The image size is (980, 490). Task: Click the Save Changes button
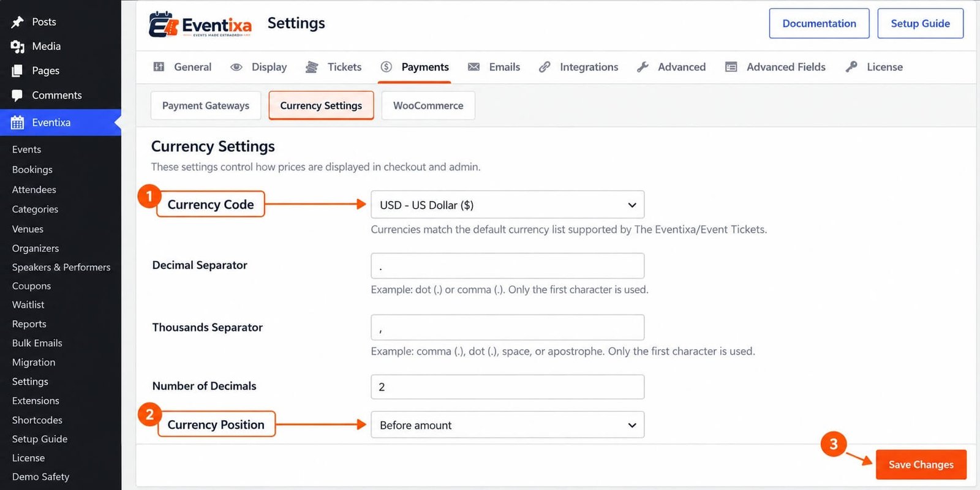click(x=921, y=464)
